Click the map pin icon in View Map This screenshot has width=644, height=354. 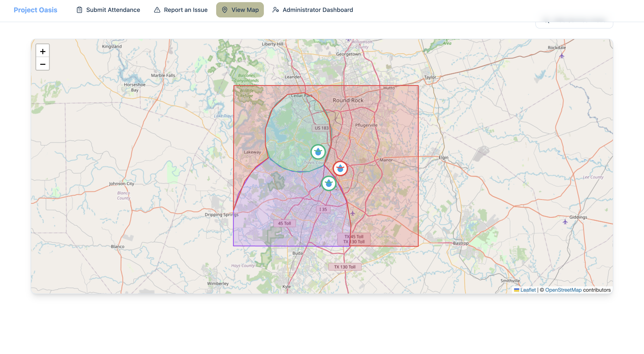pyautogui.click(x=224, y=10)
